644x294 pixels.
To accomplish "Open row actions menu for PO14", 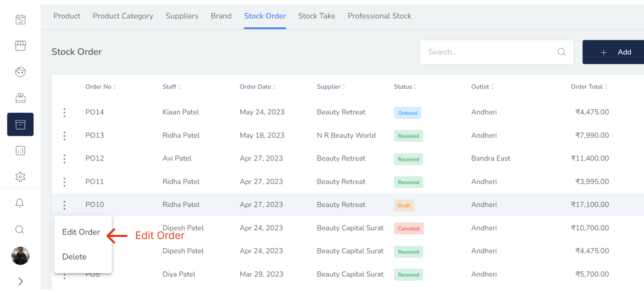I will 64,112.
